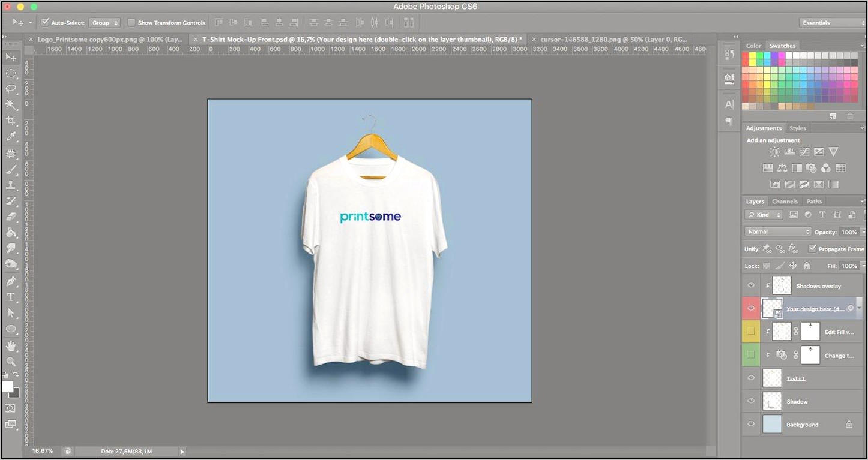Select the Background layer thumbnail
Image resolution: width=868 pixels, height=460 pixels.
coord(772,424)
